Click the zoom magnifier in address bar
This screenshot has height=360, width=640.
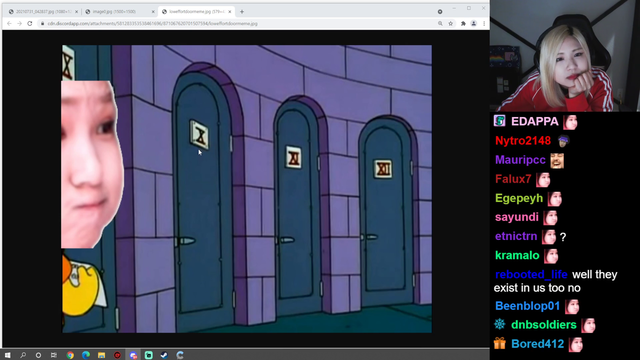click(x=440, y=24)
